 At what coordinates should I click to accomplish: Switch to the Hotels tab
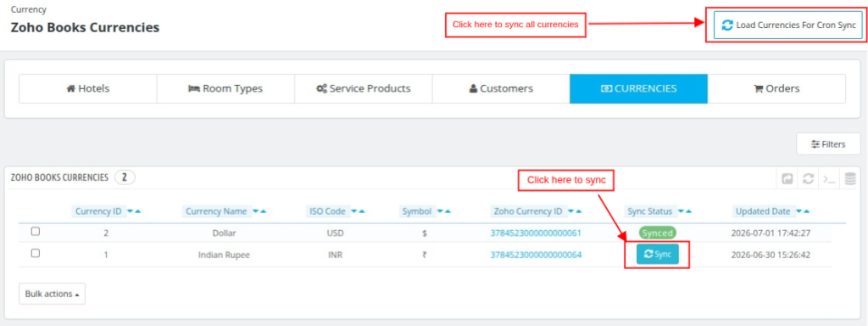coord(88,88)
